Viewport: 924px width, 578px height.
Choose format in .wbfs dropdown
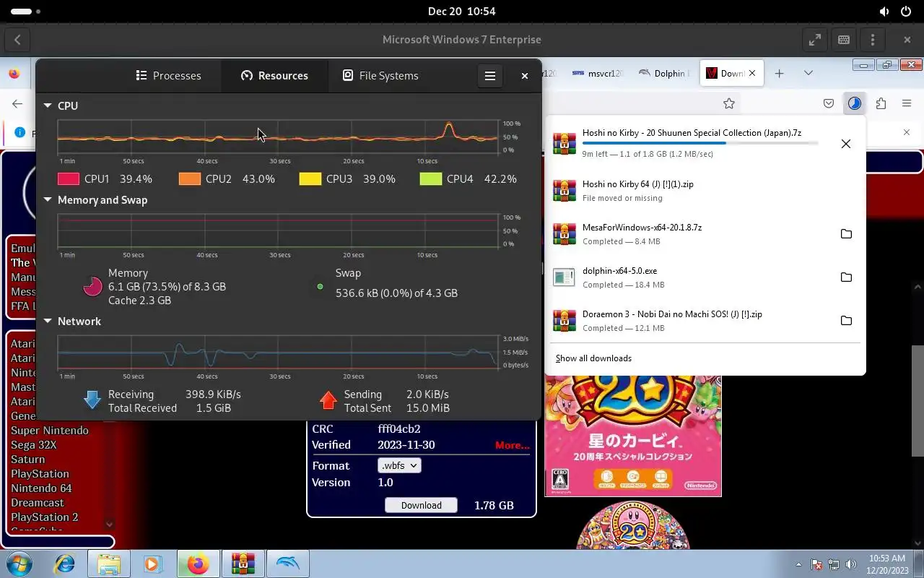(399, 466)
